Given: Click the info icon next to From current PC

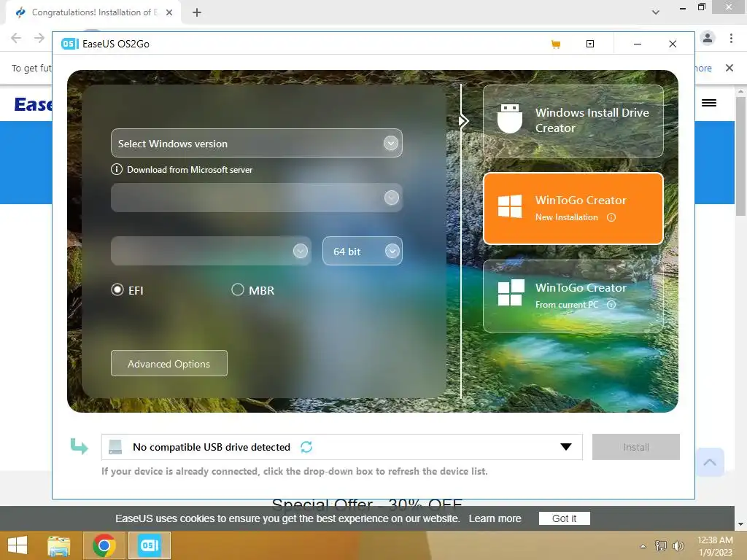Looking at the screenshot, I should click(611, 305).
